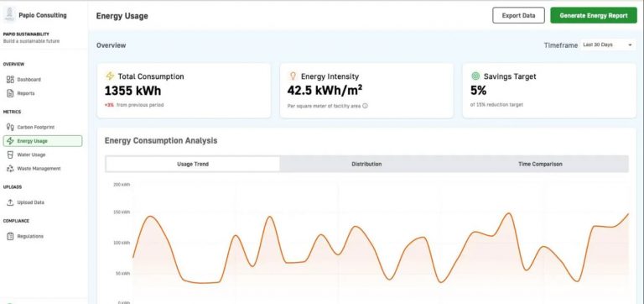Open the Timeframe Last 30 Days dropdown
This screenshot has width=644, height=304.
pos(608,45)
